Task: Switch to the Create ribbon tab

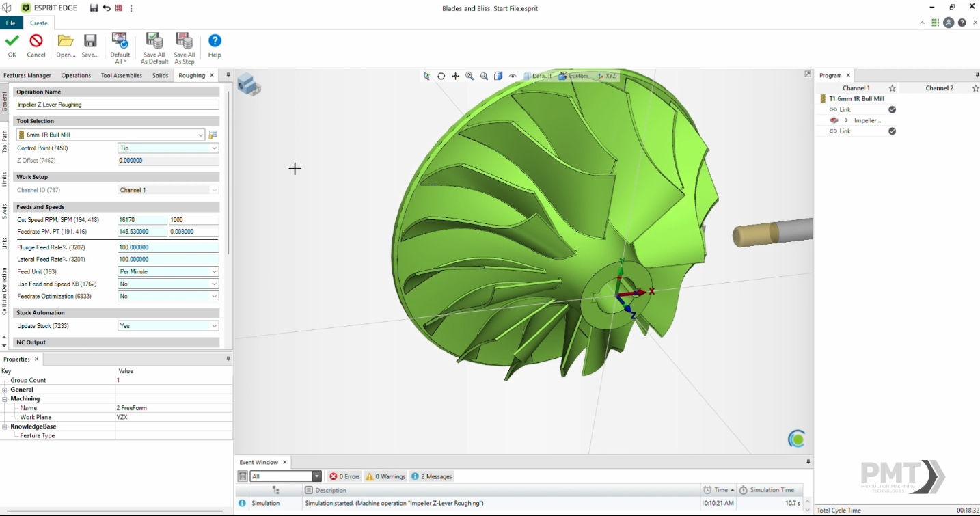Action: pyautogui.click(x=39, y=23)
